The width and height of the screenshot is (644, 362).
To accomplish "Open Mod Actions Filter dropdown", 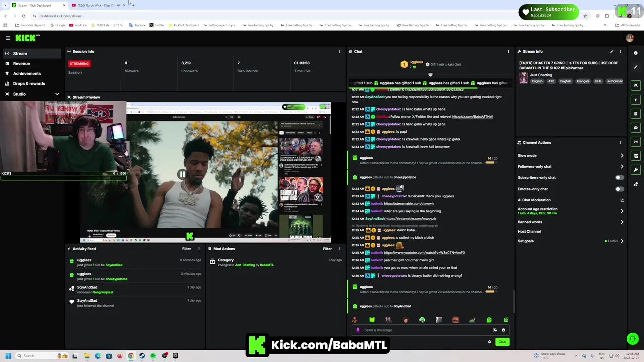I will click(327, 249).
